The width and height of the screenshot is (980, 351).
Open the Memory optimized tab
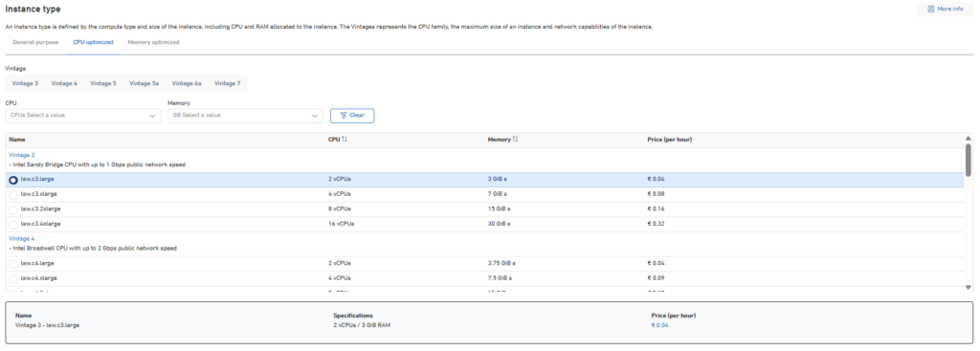click(x=153, y=42)
